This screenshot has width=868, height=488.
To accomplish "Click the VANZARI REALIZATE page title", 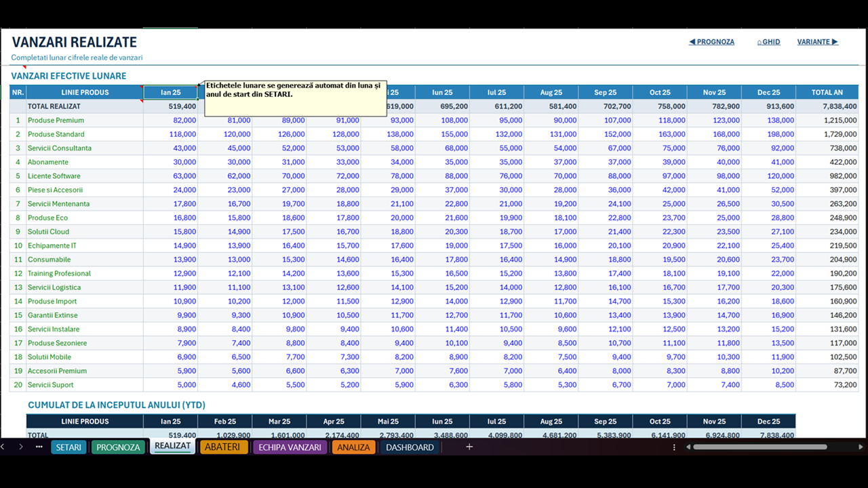I will pyautogui.click(x=74, y=43).
